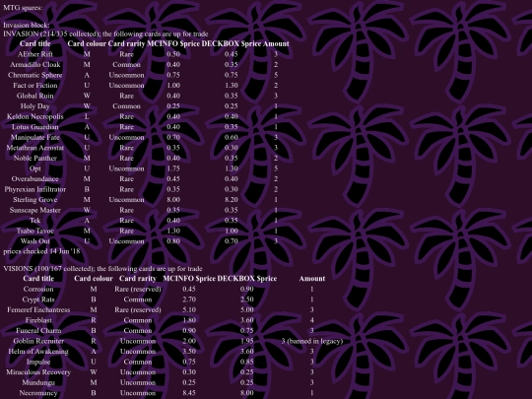Viewport: 532px width, 399px height.
Task: Click the Visions table 'Amount' header
Action: click(x=312, y=279)
